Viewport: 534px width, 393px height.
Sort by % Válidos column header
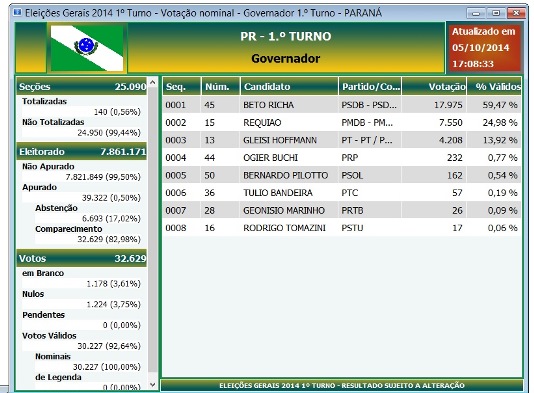tap(494, 87)
